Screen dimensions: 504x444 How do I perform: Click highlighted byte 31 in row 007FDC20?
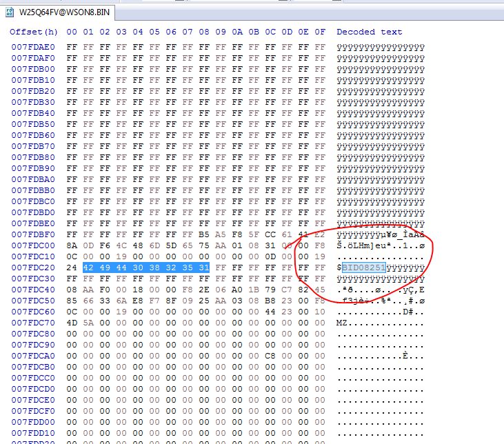[x=204, y=268]
